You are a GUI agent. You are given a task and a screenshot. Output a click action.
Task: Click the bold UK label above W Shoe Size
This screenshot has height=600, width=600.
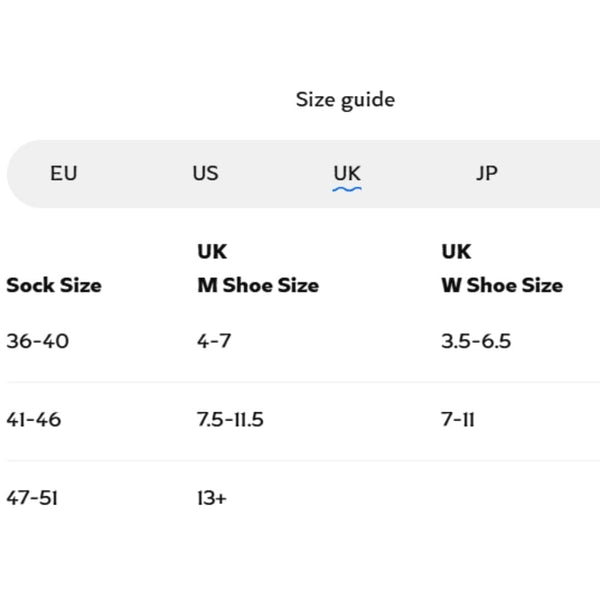tap(456, 252)
